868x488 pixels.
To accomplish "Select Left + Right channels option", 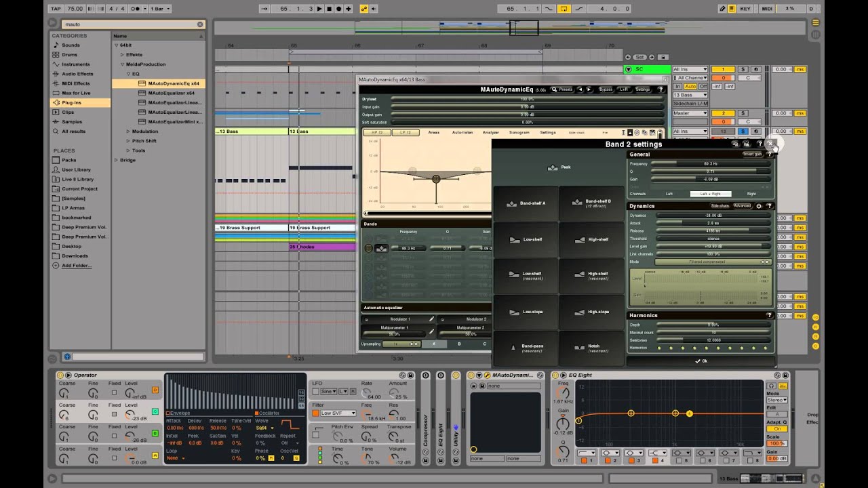I will click(711, 194).
